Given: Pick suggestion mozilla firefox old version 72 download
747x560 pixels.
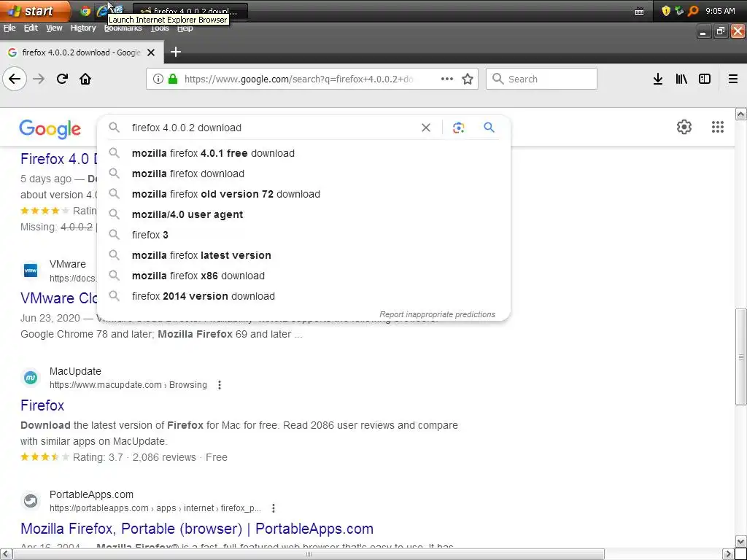Looking at the screenshot, I should (x=303, y=194).
